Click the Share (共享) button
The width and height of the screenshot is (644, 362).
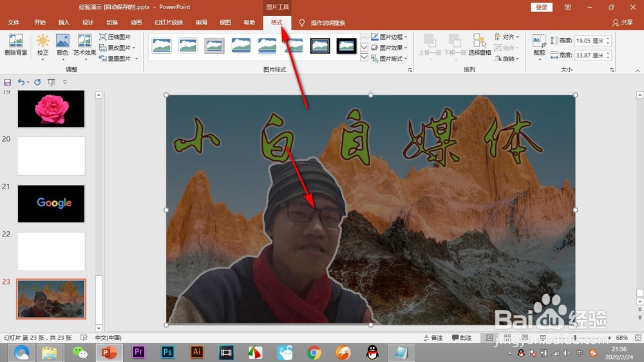click(x=622, y=23)
